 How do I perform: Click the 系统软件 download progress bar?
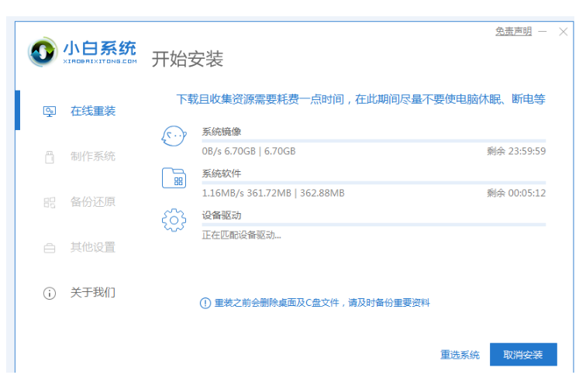(374, 183)
